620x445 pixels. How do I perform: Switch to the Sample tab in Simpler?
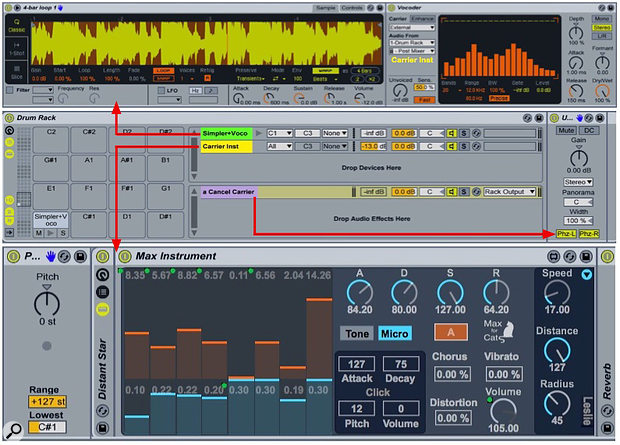325,8
